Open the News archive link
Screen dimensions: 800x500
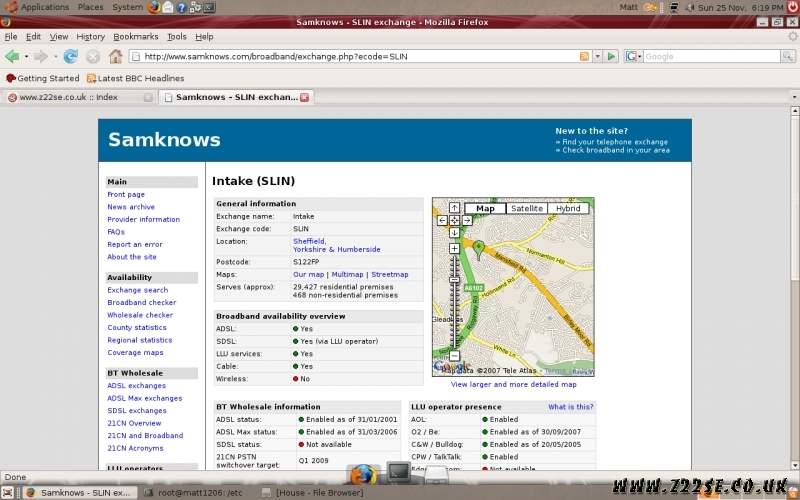click(131, 207)
